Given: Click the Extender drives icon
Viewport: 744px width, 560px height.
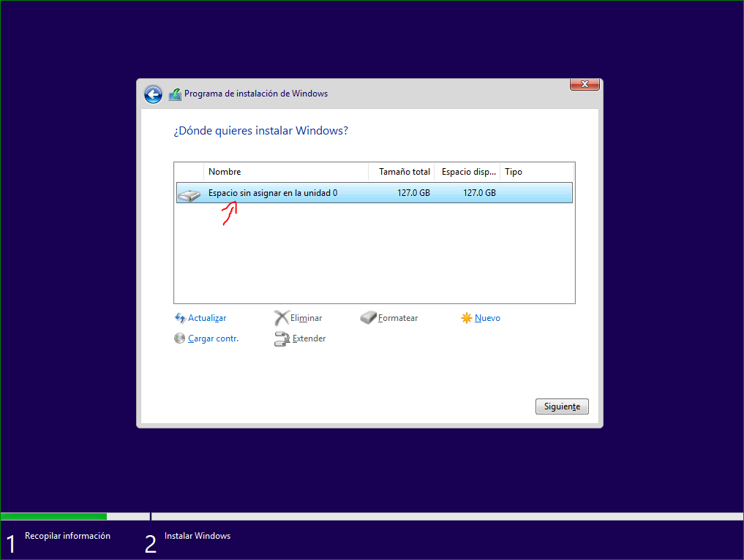Looking at the screenshot, I should 282,338.
